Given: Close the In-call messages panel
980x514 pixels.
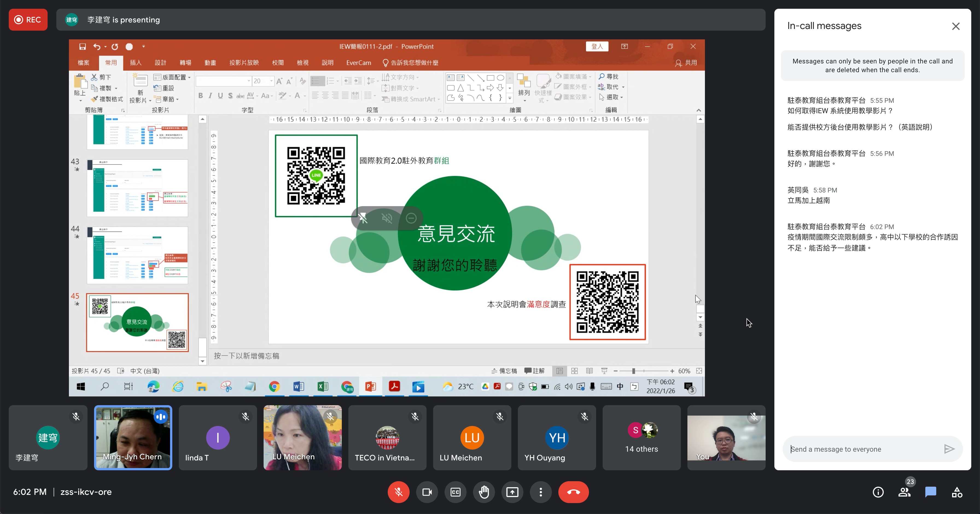Looking at the screenshot, I should tap(956, 26).
